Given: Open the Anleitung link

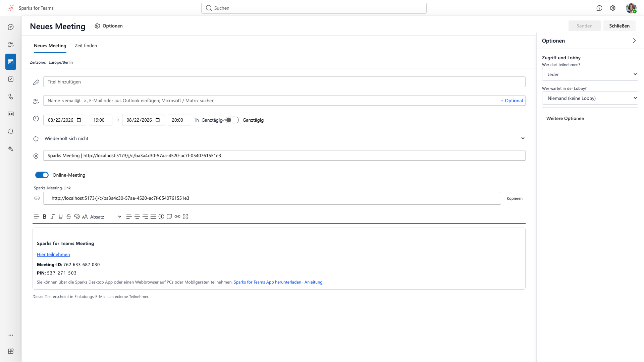Looking at the screenshot, I should coord(313,282).
